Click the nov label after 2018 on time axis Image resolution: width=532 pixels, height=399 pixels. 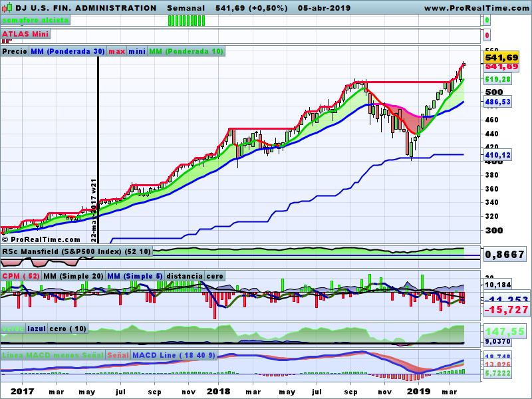pyautogui.click(x=385, y=392)
